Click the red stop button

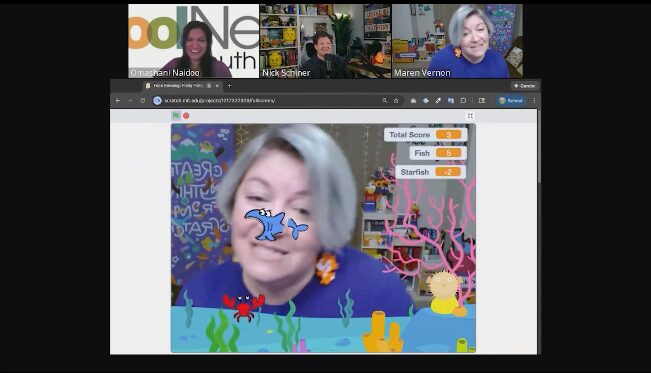[186, 115]
